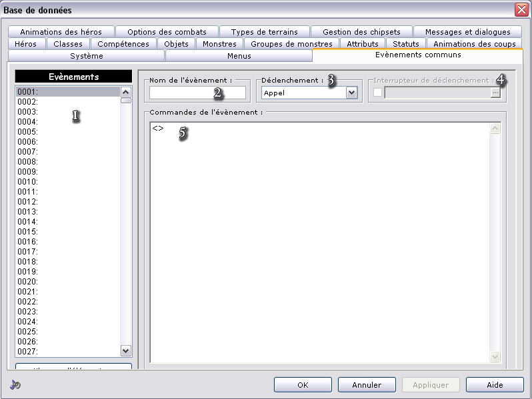
Task: Toggle the Interrupteur de déclenchement checkbox
Action: (378, 93)
